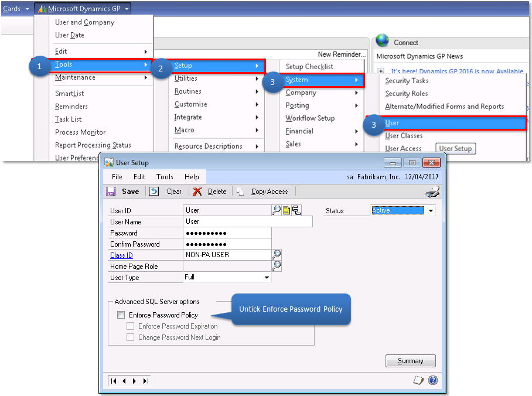Open Home Page Role lookup magnifier

[277, 266]
